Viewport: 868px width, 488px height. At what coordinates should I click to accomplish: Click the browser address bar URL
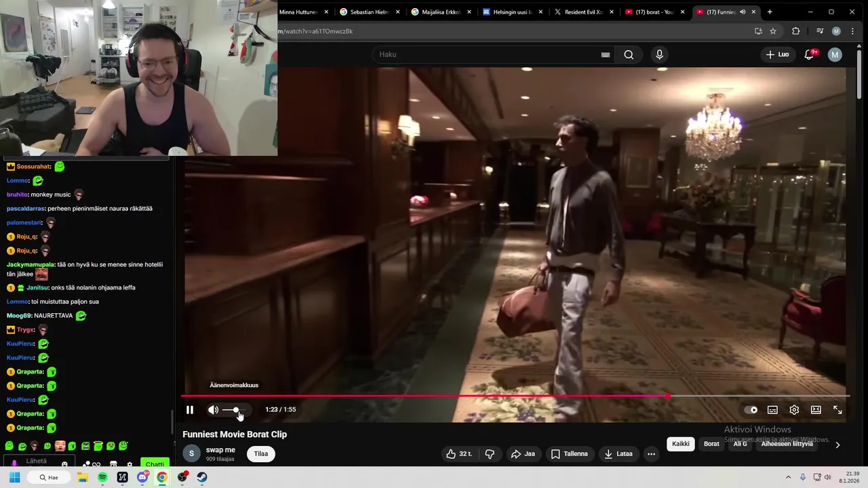tap(315, 31)
